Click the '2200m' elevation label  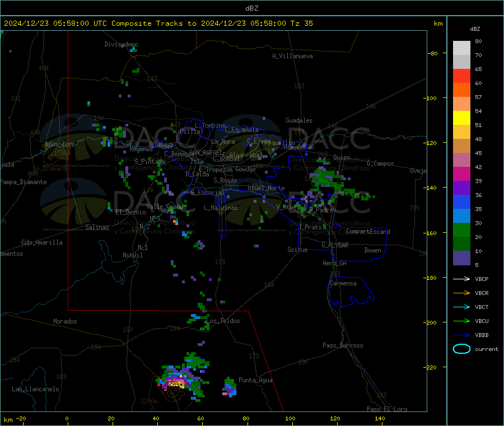(149, 401)
